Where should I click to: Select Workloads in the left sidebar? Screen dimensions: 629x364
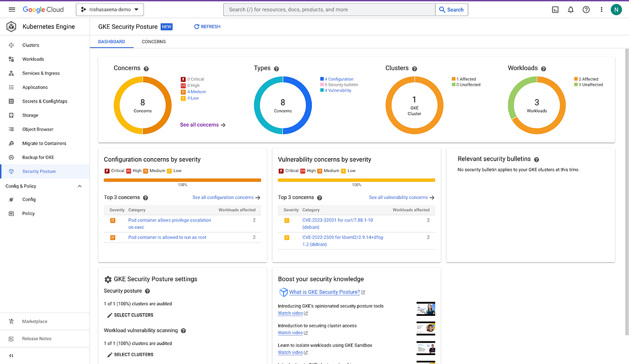(x=32, y=59)
